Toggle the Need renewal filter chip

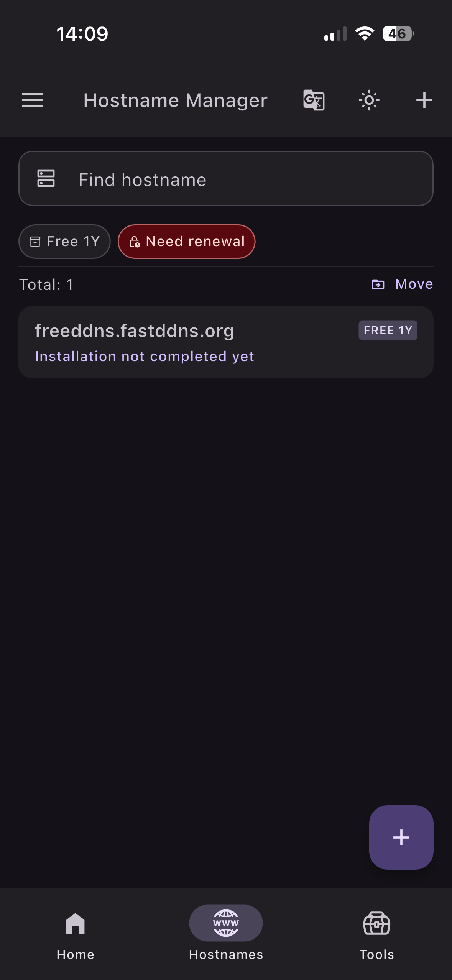click(x=187, y=242)
